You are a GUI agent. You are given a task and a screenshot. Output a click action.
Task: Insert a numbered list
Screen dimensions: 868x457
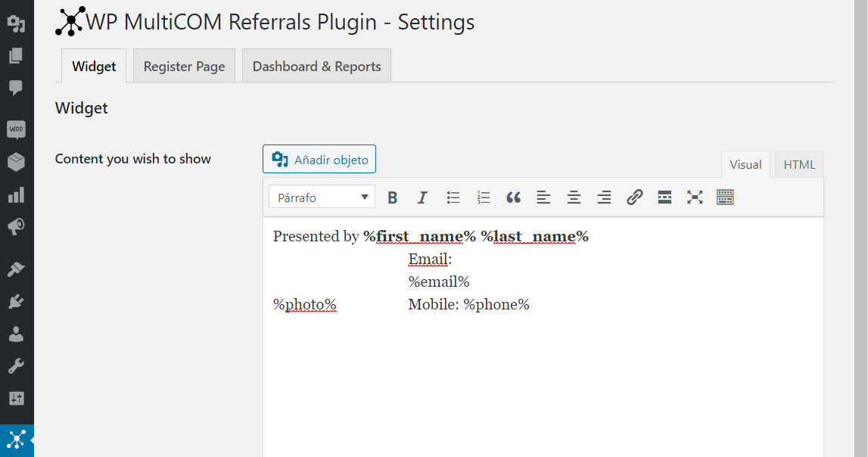(x=484, y=197)
